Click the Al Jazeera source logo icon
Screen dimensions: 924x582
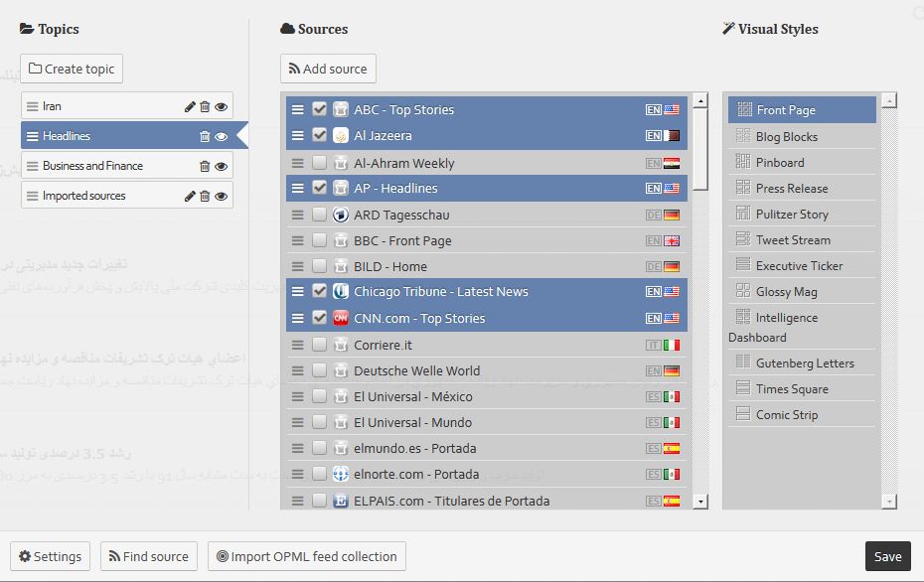341,135
